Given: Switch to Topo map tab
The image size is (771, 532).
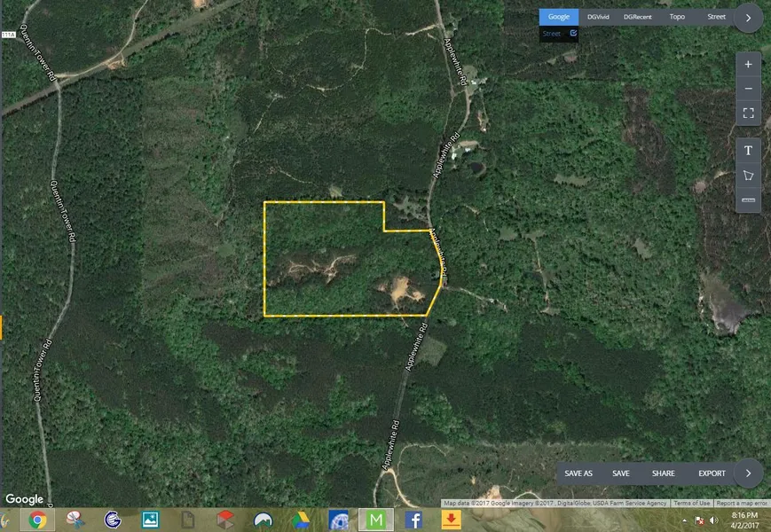Looking at the screenshot, I should click(x=677, y=17).
